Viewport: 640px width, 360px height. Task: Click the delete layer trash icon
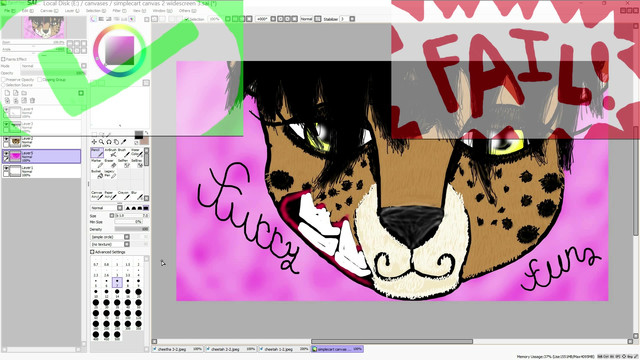coord(32,100)
